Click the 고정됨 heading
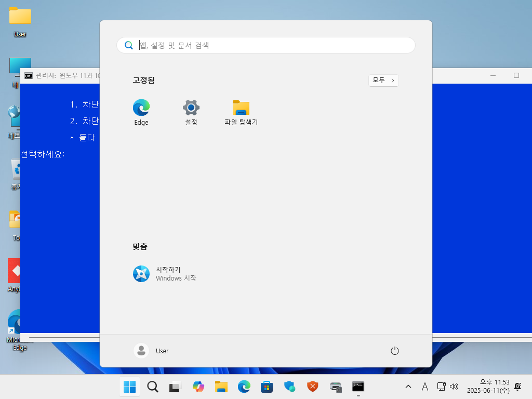This screenshot has height=399, width=532. 143,80
